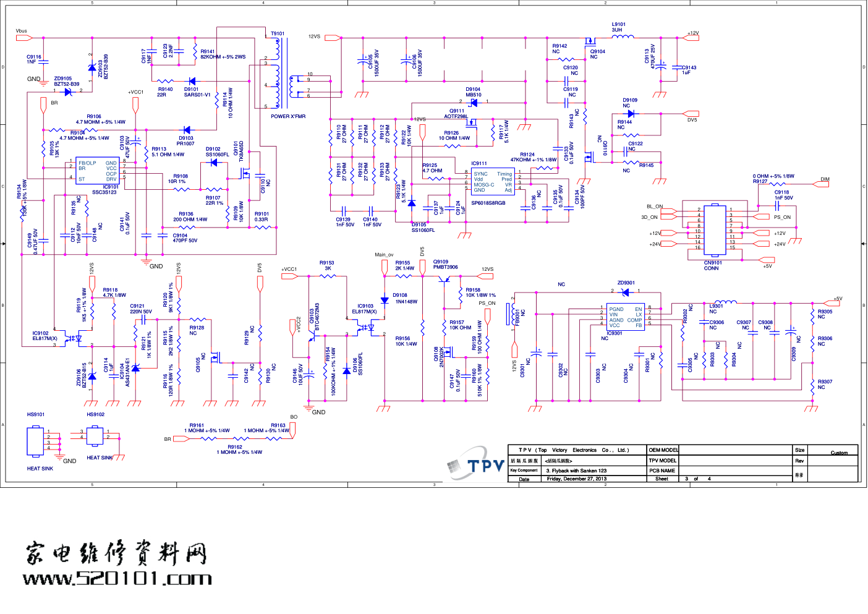The width and height of the screenshot is (868, 614).
Task: Click the IC9102 EL817M optocoupler symbol
Action: (75, 338)
